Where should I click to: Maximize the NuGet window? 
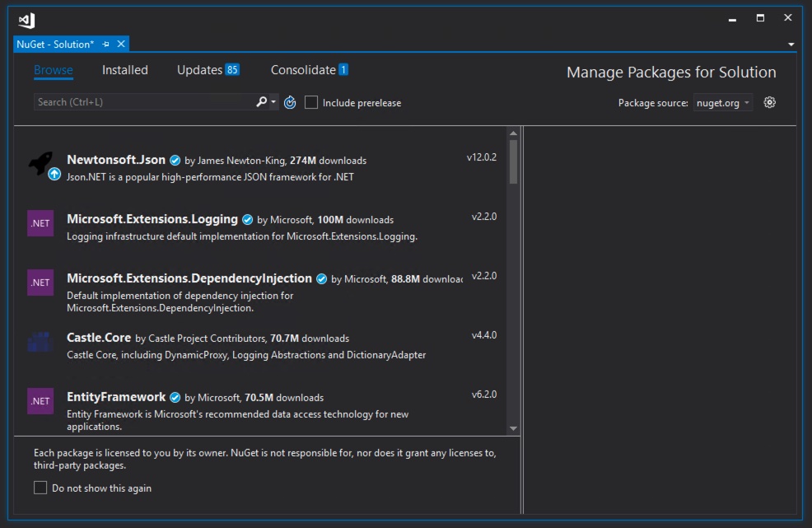pyautogui.click(x=760, y=17)
